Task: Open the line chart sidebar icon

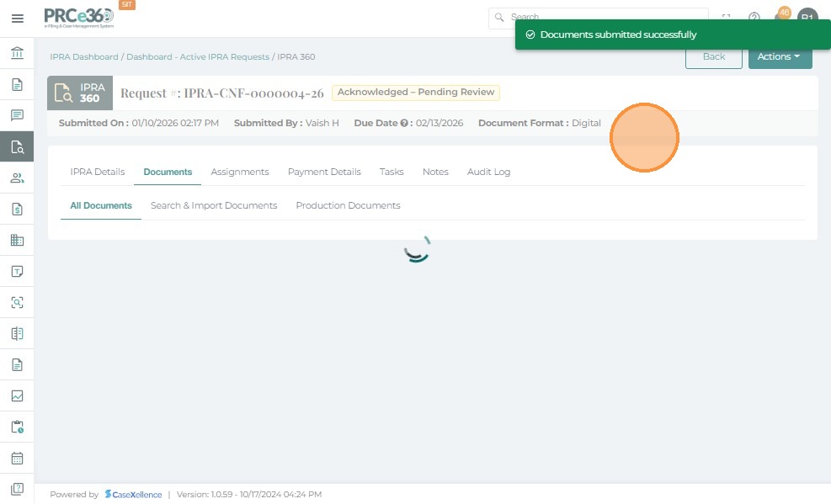Action: pyautogui.click(x=17, y=396)
